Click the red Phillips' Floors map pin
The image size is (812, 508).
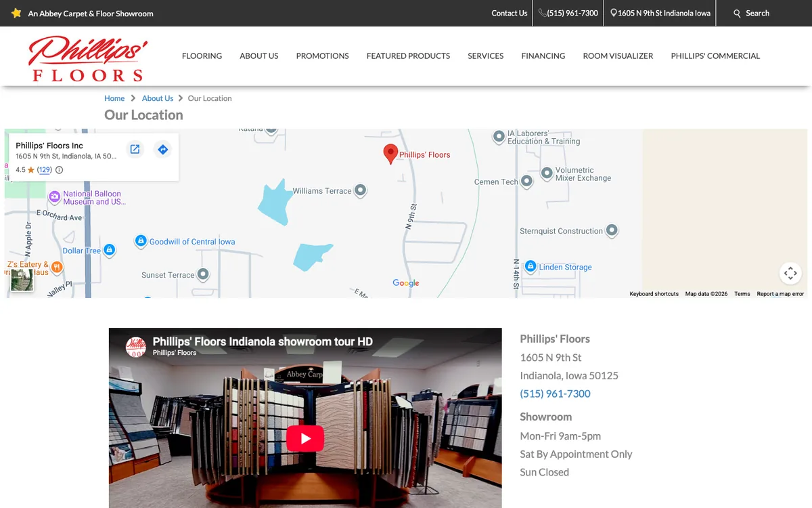point(390,154)
